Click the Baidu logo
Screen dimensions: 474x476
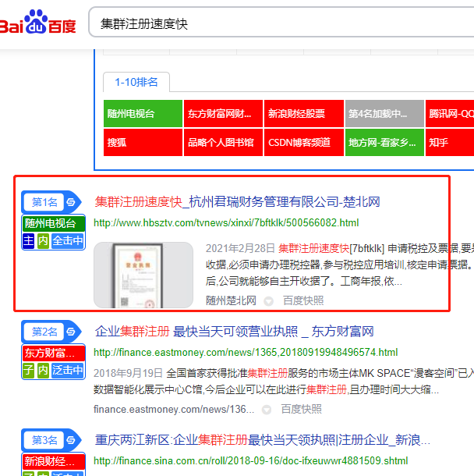(37, 22)
